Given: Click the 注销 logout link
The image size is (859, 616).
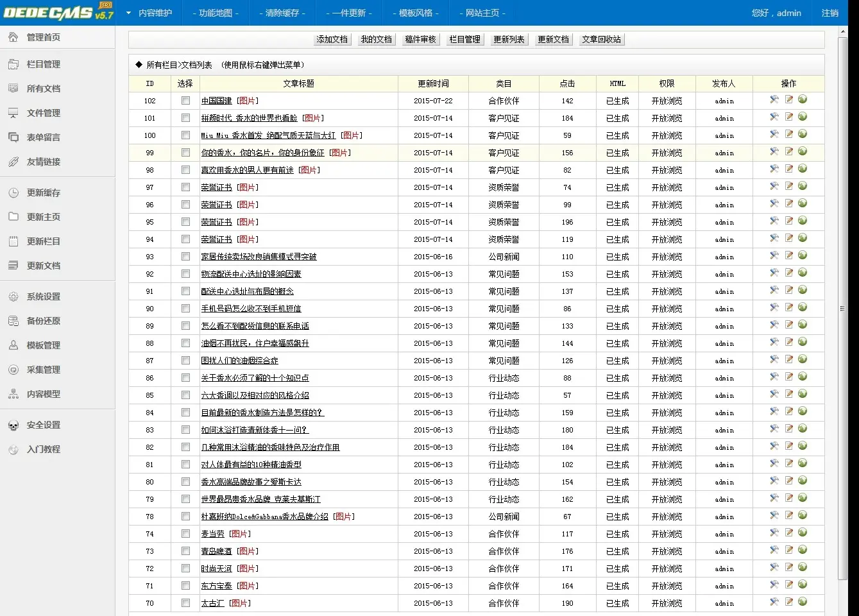Looking at the screenshot, I should click(x=830, y=13).
